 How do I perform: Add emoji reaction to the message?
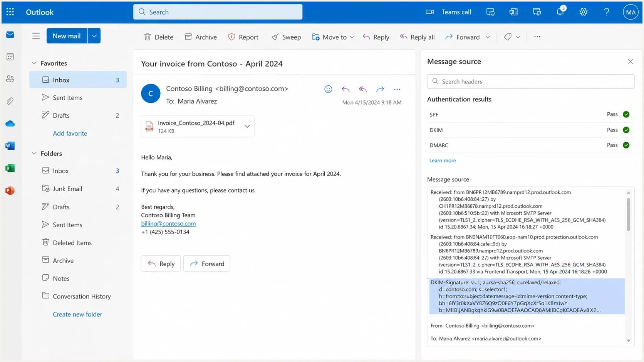click(328, 89)
